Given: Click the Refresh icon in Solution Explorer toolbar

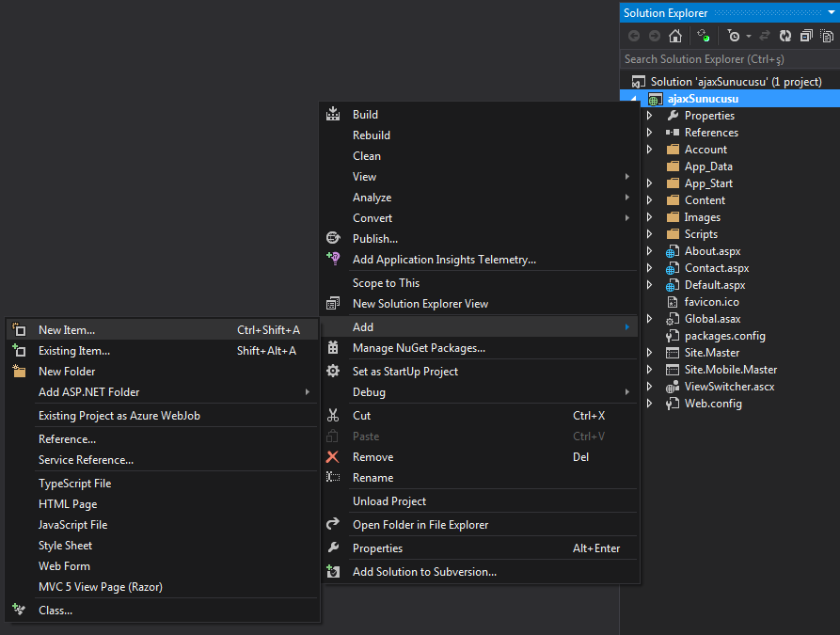Looking at the screenshot, I should point(785,36).
